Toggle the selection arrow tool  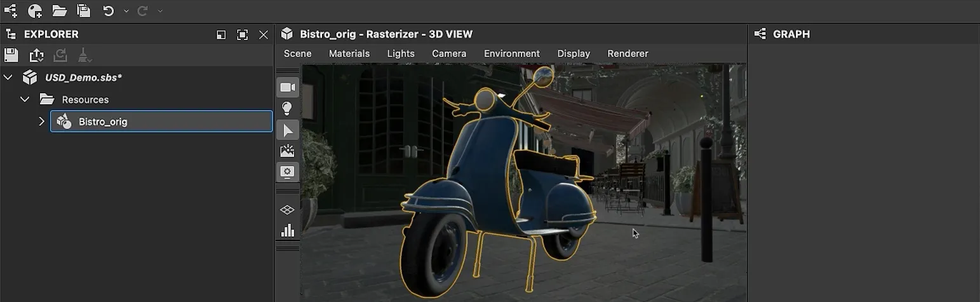[x=288, y=130]
